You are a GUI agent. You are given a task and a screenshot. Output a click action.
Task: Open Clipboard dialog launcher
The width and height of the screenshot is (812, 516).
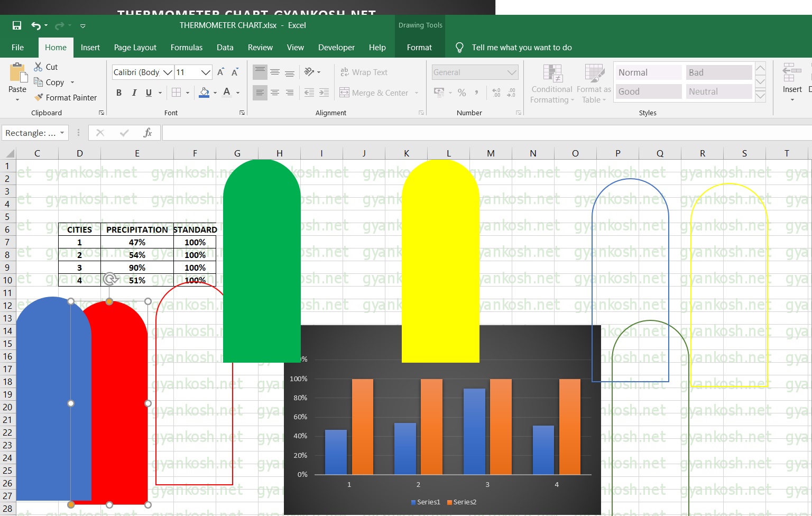(x=101, y=113)
